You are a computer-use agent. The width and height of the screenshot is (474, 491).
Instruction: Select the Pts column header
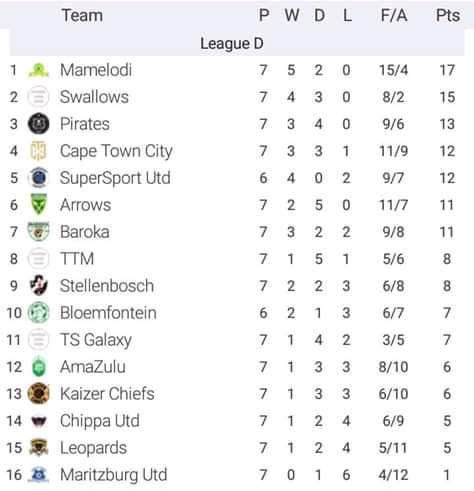448,15
